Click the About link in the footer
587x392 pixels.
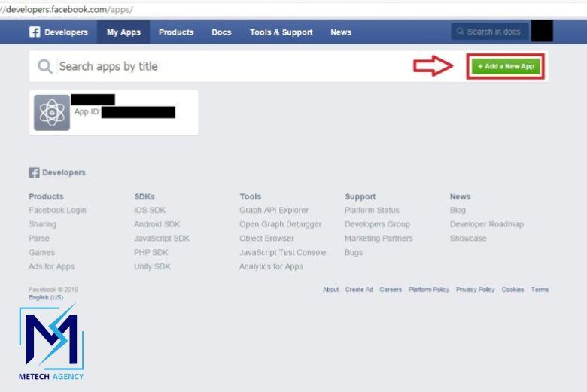(330, 290)
